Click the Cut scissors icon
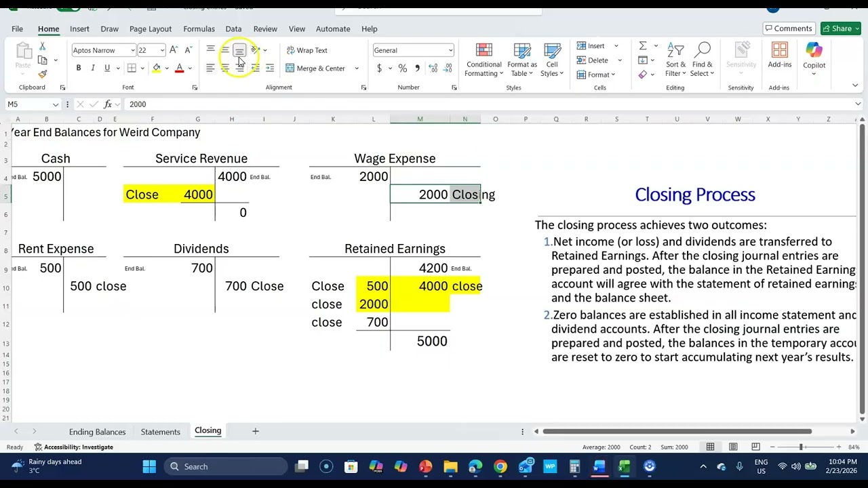The height and width of the screenshot is (488, 868). (42, 46)
